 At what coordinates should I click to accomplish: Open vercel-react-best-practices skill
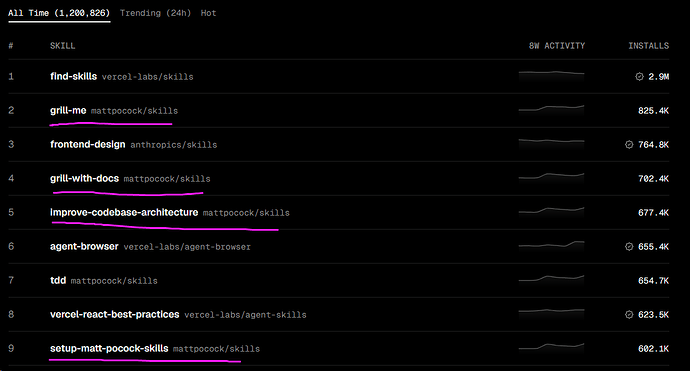114,314
